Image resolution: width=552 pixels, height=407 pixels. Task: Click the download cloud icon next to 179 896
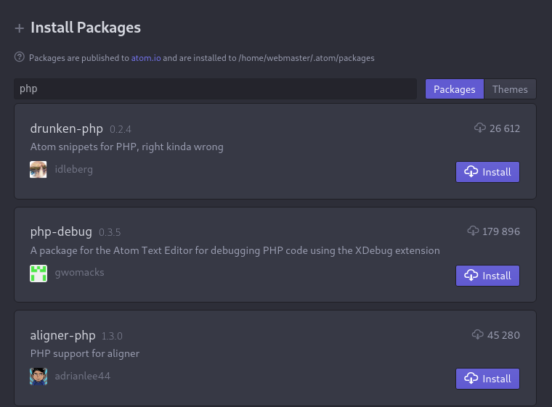473,231
